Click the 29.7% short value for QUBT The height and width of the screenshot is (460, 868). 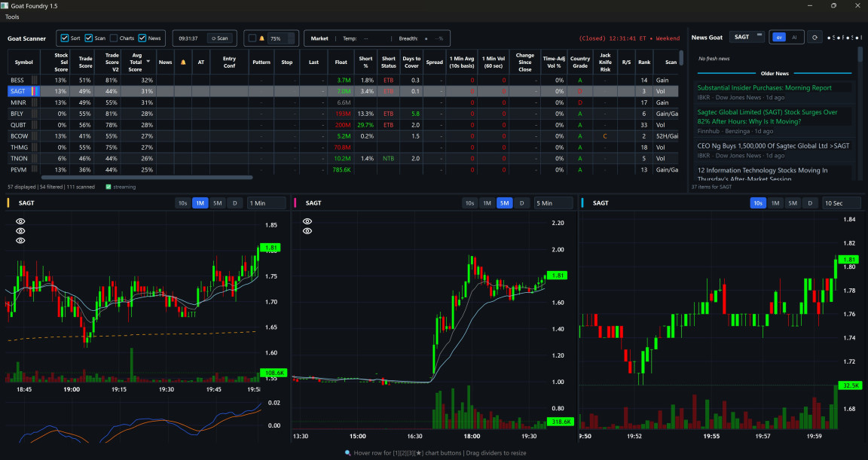click(365, 125)
